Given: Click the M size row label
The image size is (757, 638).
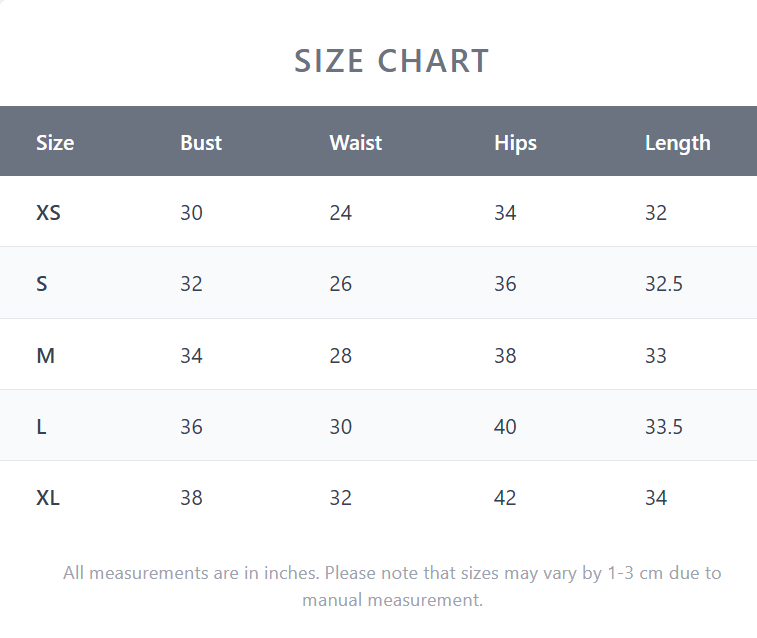Looking at the screenshot, I should click(x=45, y=356).
